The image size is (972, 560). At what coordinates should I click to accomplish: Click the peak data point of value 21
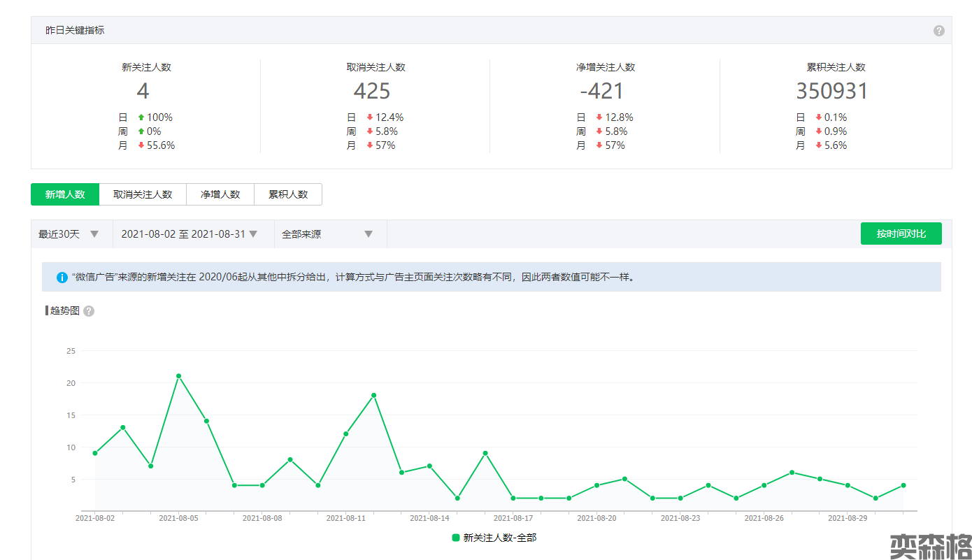click(x=178, y=376)
